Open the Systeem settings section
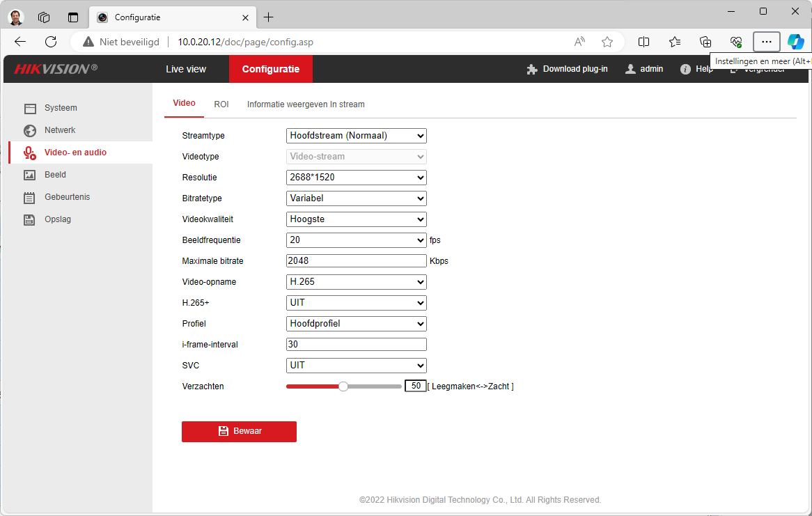The height and width of the screenshot is (516, 812). 61,108
